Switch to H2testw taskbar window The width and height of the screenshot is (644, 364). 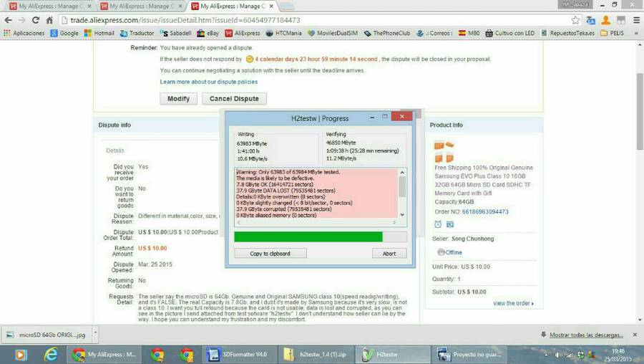(392, 354)
